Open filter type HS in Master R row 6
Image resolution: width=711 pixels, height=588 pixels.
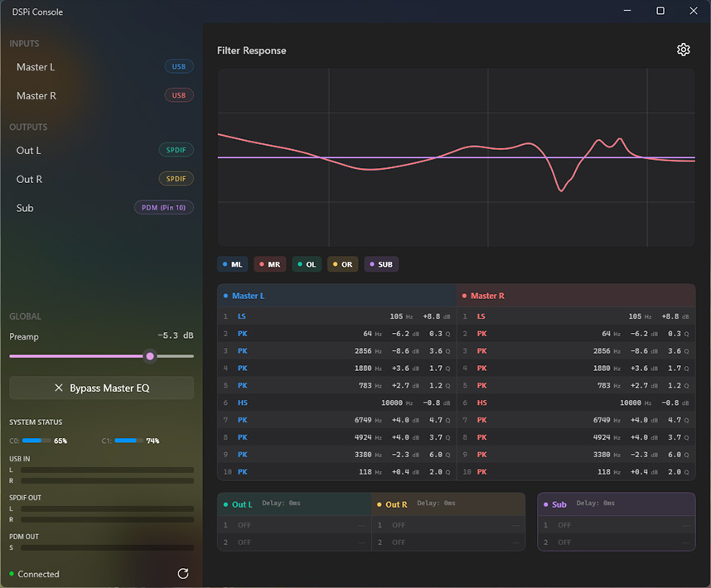[x=481, y=402]
